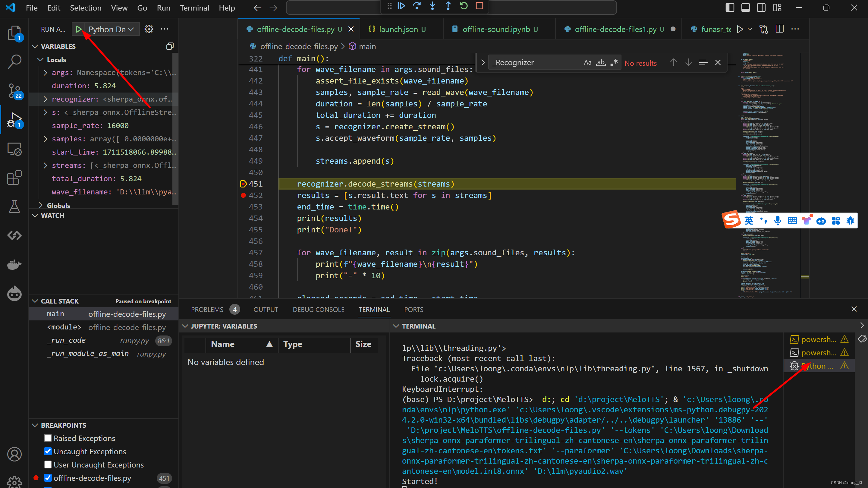The width and height of the screenshot is (868, 488).
Task: Enable User Uncaught Exceptions
Action: [48, 464]
